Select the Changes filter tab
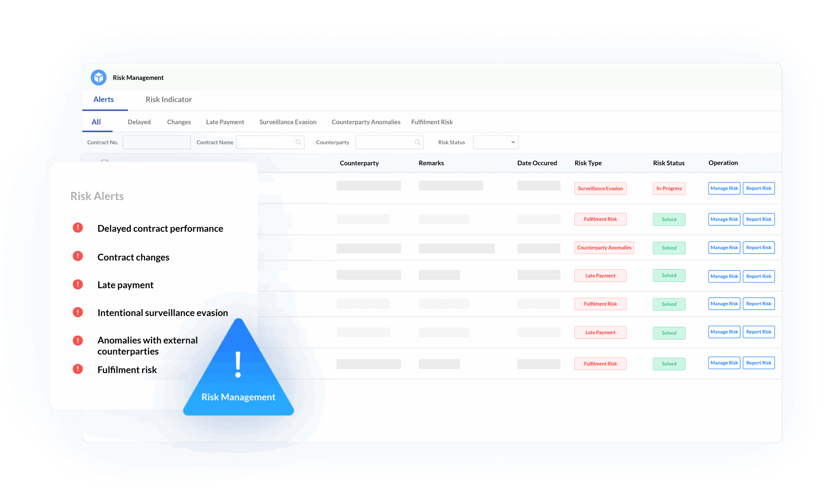 pos(179,122)
